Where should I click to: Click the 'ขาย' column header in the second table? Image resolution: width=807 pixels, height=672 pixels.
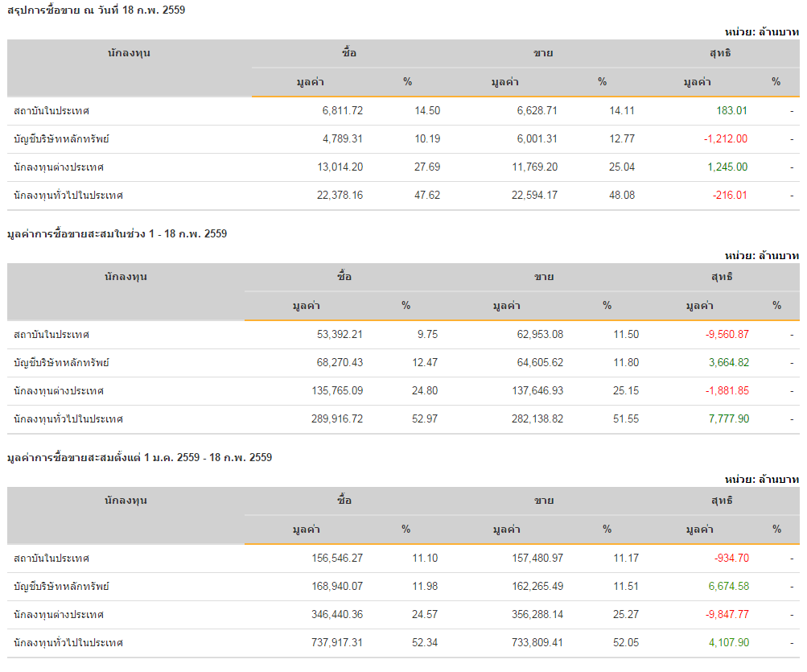pos(544,277)
